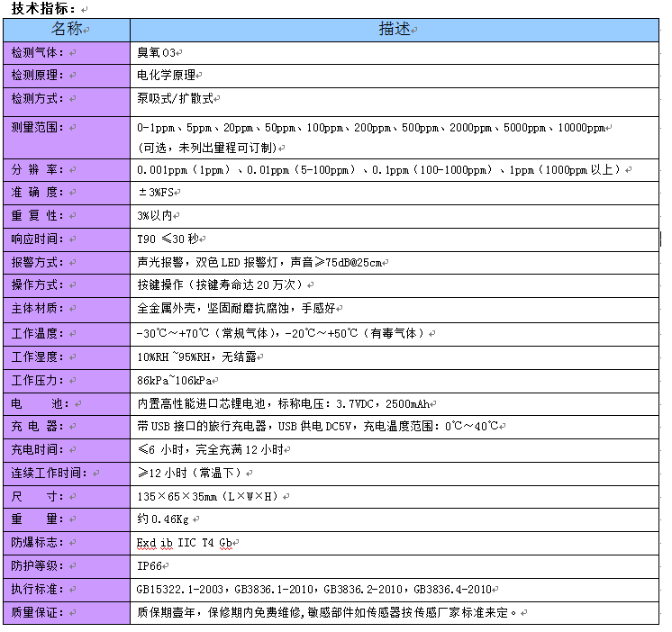Screen dimensions: 672x632
Task: Click the 10%RH~95%RH humidity value
Action: coord(196,357)
